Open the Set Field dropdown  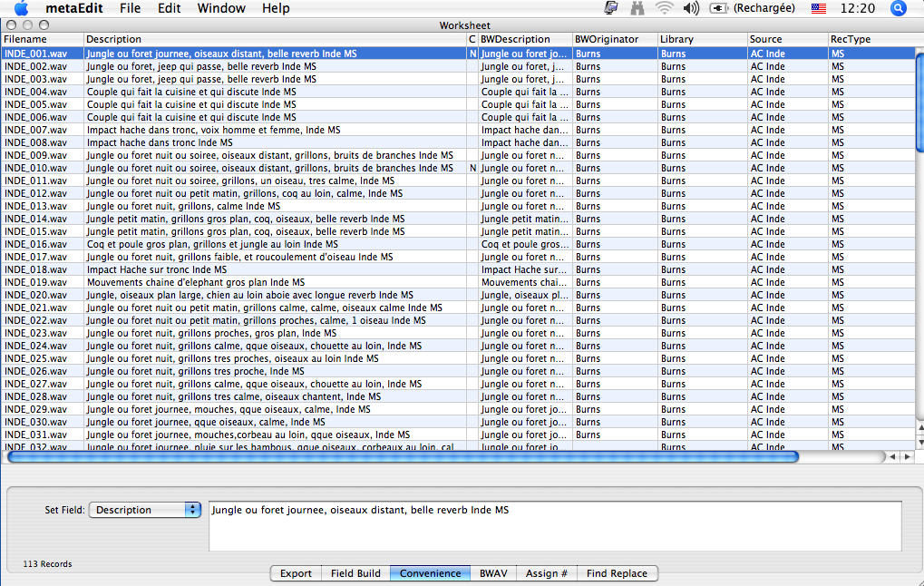click(145, 510)
